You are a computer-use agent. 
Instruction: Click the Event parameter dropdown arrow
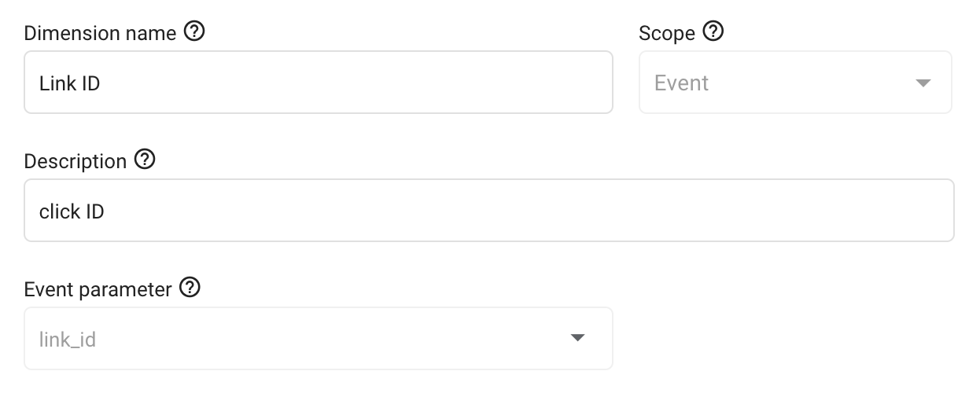click(577, 338)
